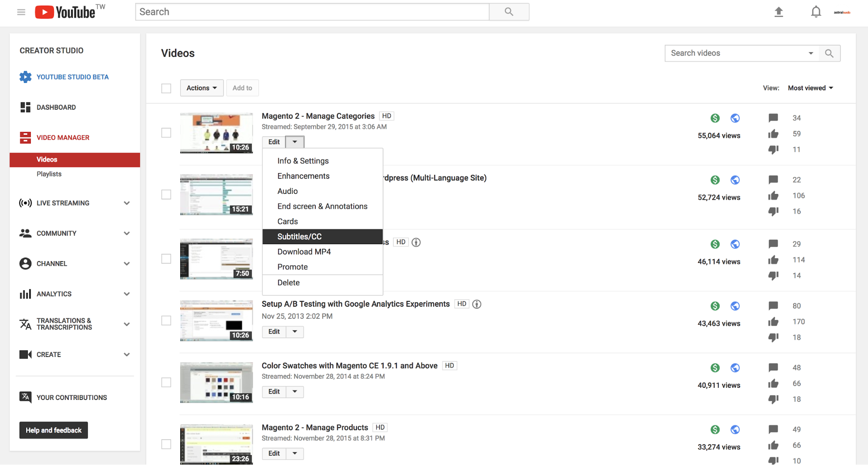
Task: Check the 15:21 Multi-Language Site video
Action: [166, 194]
